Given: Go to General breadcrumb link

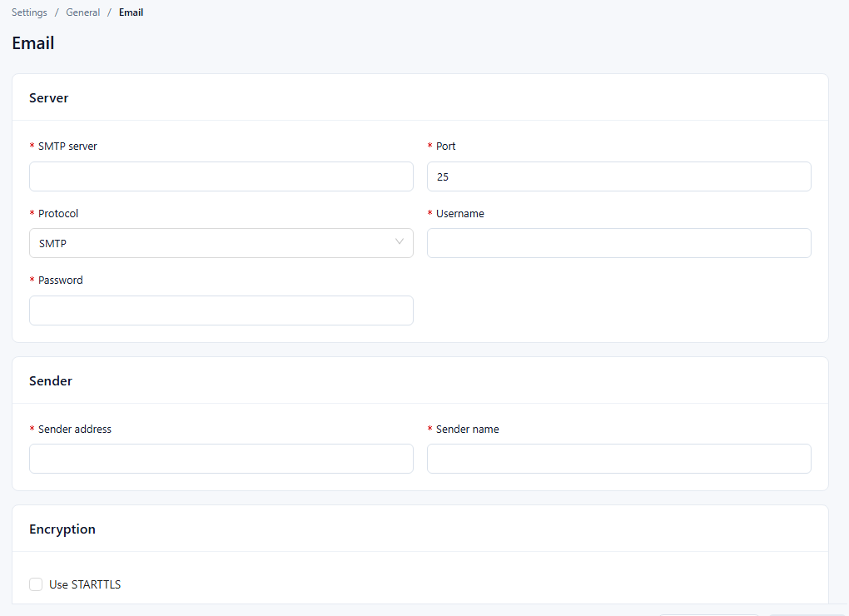Looking at the screenshot, I should (83, 12).
